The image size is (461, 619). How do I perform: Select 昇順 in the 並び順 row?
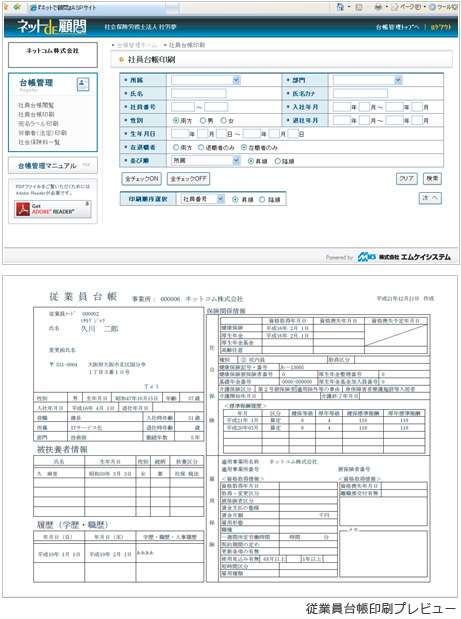tap(251, 161)
